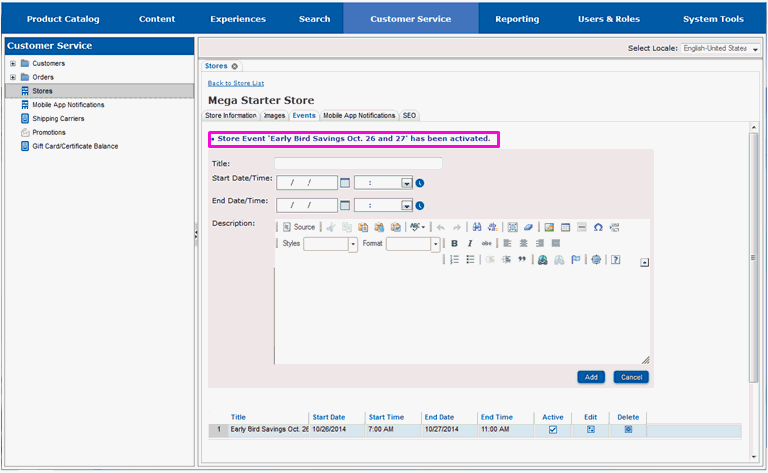Image resolution: width=768 pixels, height=473 pixels.
Task: Click the Increase Indent icon
Action: 506,260
